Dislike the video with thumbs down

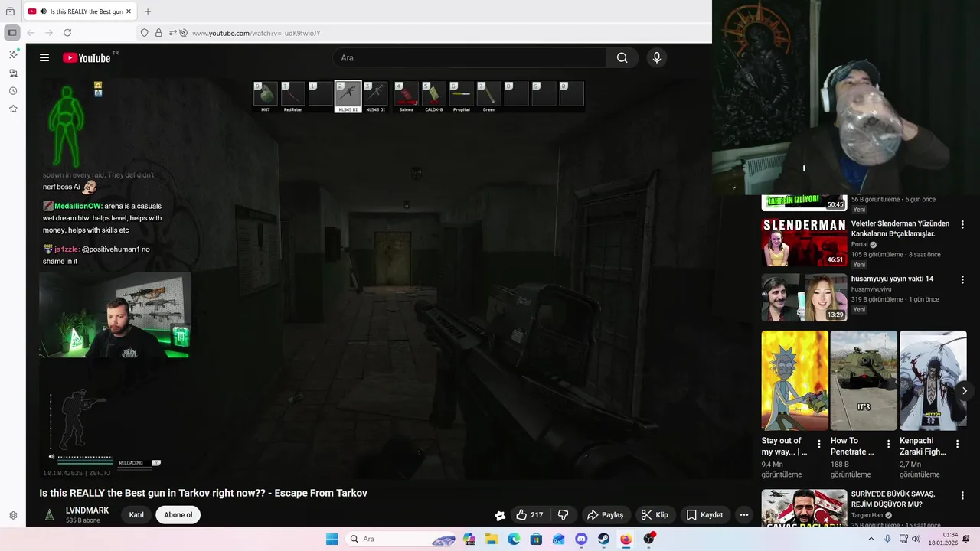[563, 515]
